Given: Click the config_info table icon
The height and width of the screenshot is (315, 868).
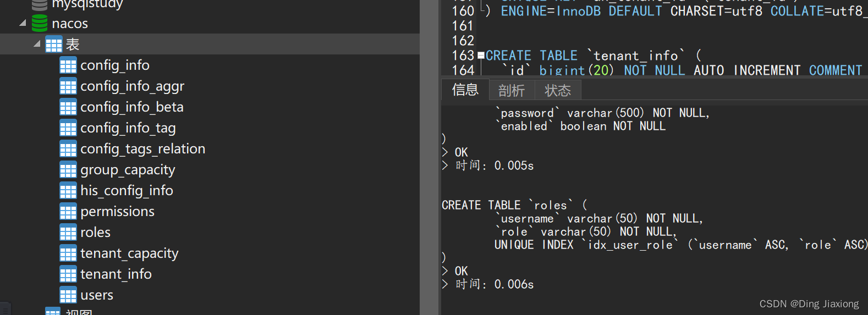Looking at the screenshot, I should (x=68, y=65).
